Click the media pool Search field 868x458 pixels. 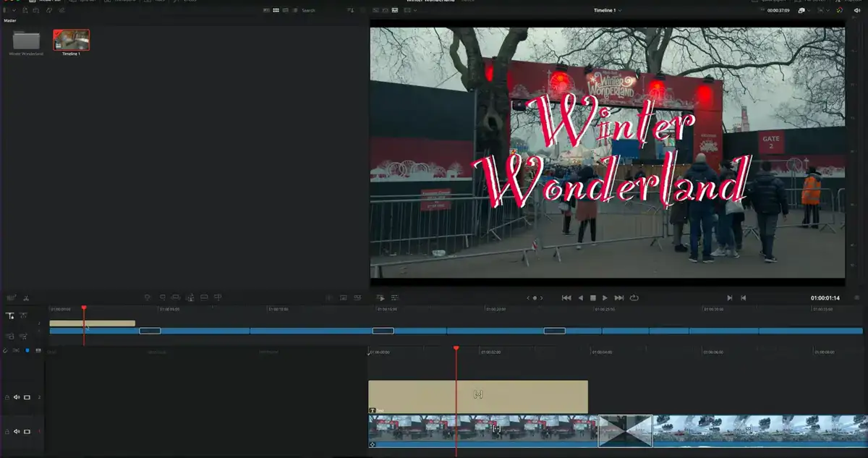[308, 10]
